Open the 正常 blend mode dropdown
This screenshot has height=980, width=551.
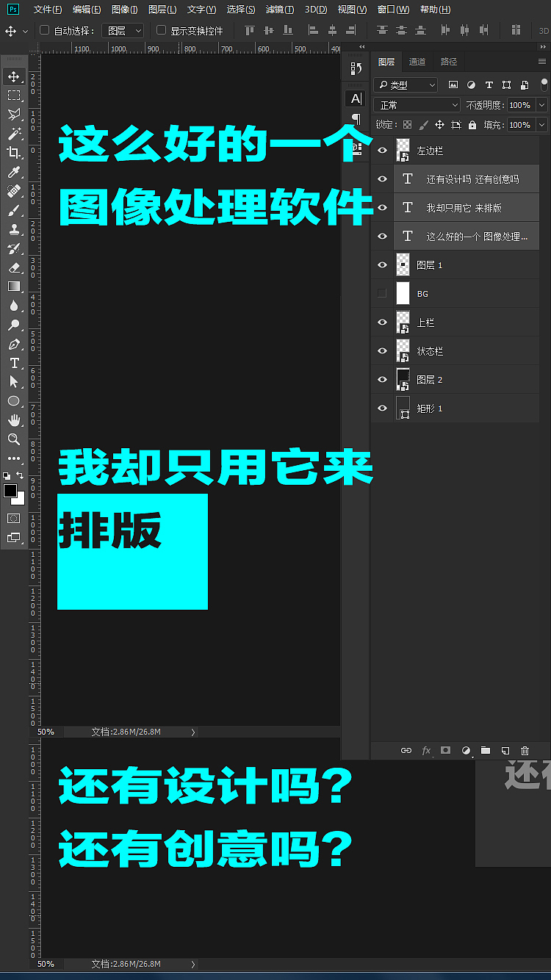click(417, 105)
